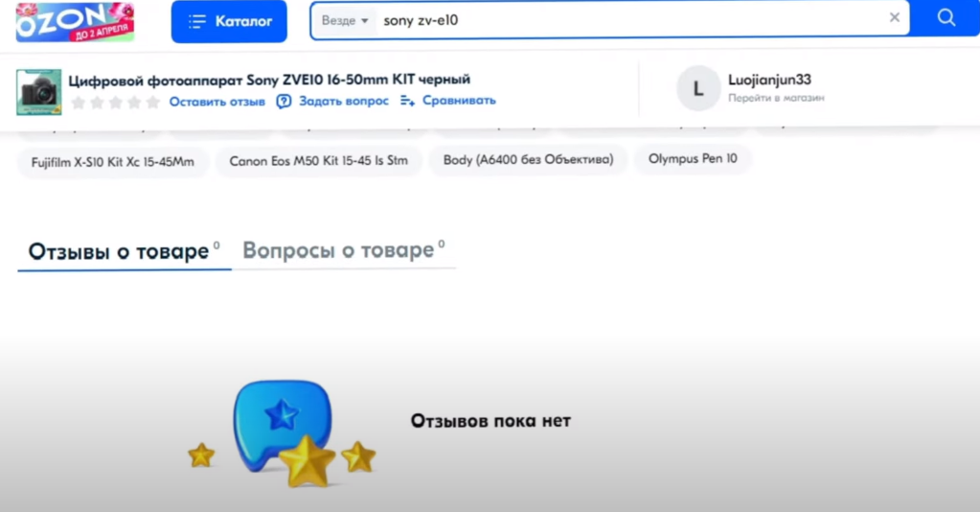The width and height of the screenshot is (980, 512).
Task: Click Задать вопрос link
Action: 343,101
